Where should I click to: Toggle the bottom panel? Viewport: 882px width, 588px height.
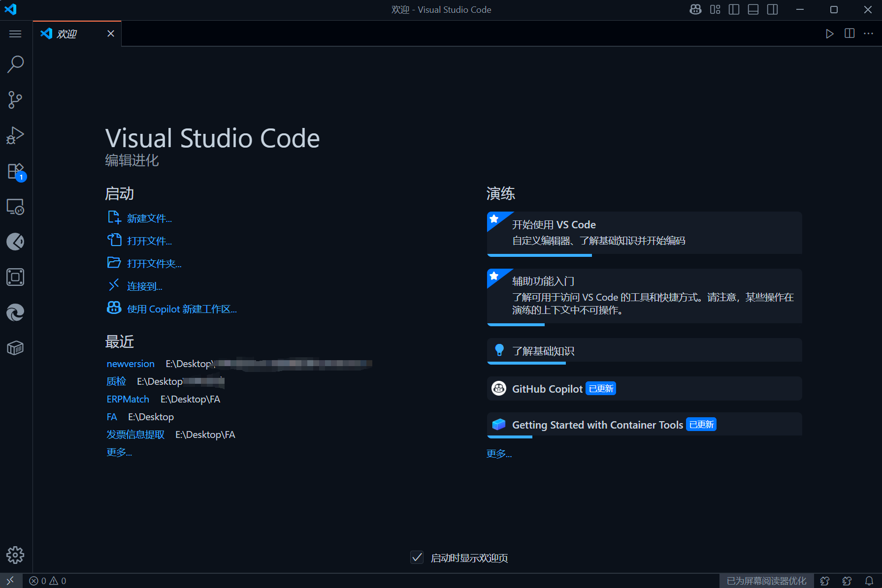coord(753,9)
